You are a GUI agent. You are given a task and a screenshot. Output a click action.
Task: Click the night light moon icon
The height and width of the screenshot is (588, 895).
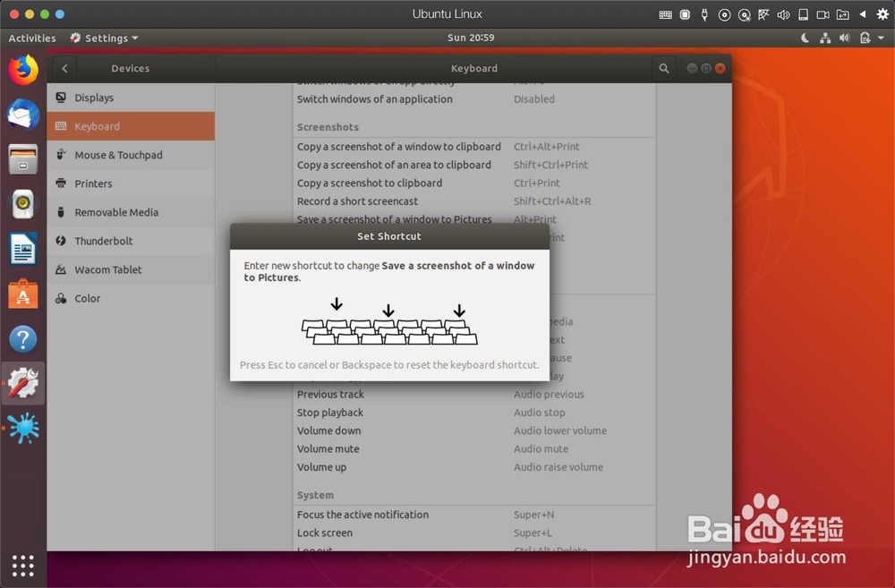[805, 38]
